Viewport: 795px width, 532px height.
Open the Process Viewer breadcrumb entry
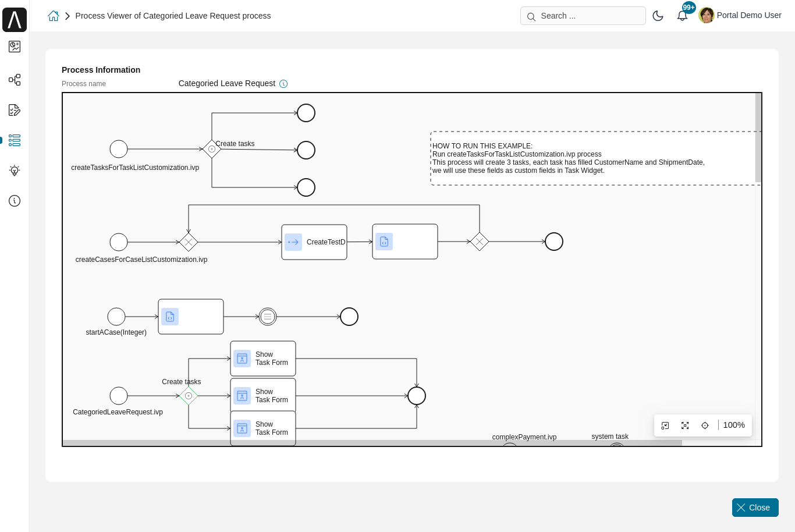pos(173,16)
